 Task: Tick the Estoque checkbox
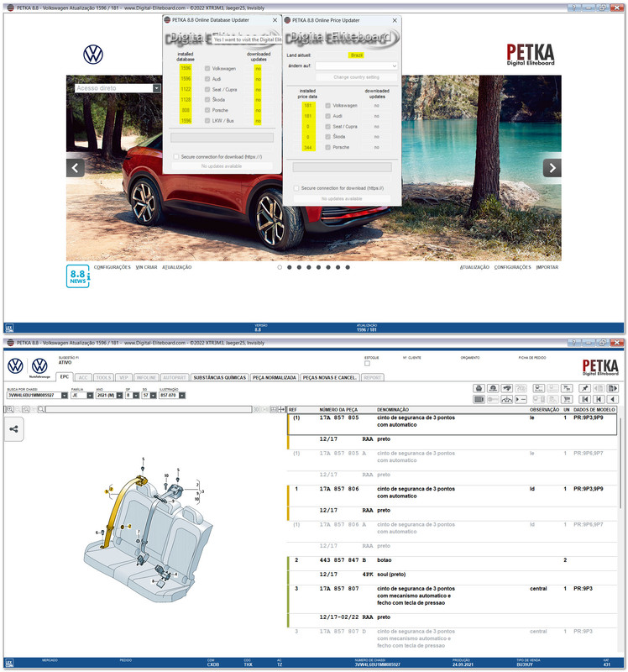point(367,364)
